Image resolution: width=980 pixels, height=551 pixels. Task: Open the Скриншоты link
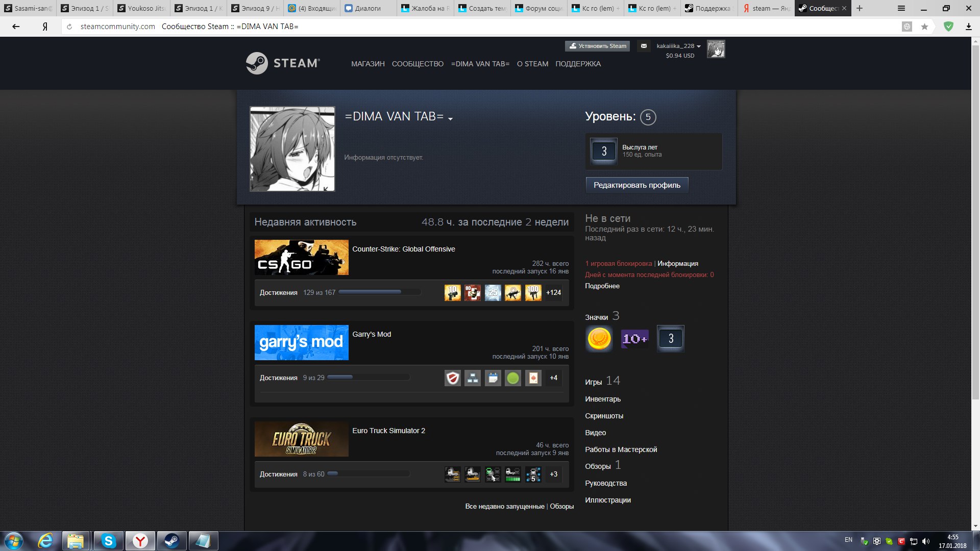point(604,416)
